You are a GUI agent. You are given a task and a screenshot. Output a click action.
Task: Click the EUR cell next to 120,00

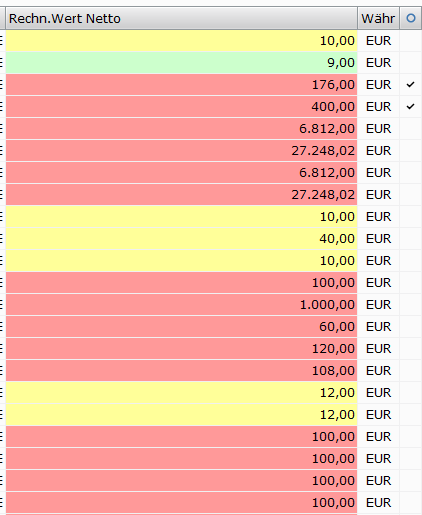point(379,349)
